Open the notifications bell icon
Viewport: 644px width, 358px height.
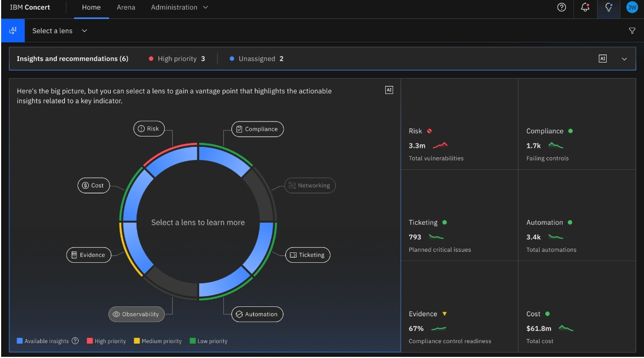click(x=585, y=7)
